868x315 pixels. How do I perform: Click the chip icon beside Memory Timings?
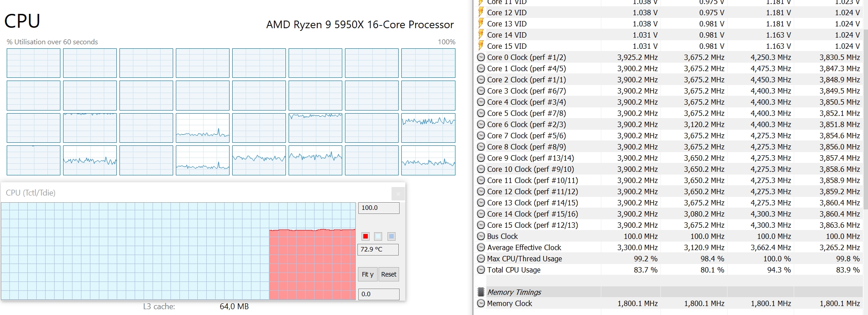481,292
